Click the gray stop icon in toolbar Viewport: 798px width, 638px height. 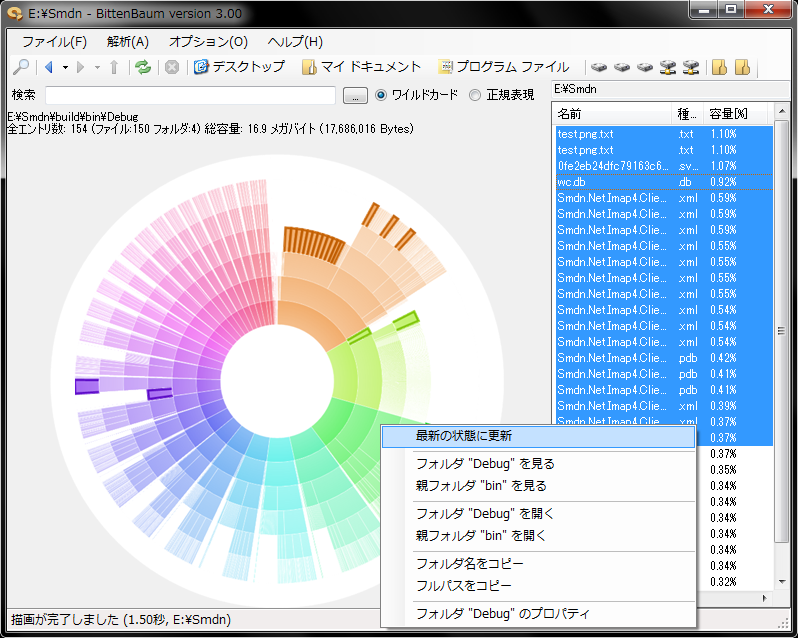172,67
